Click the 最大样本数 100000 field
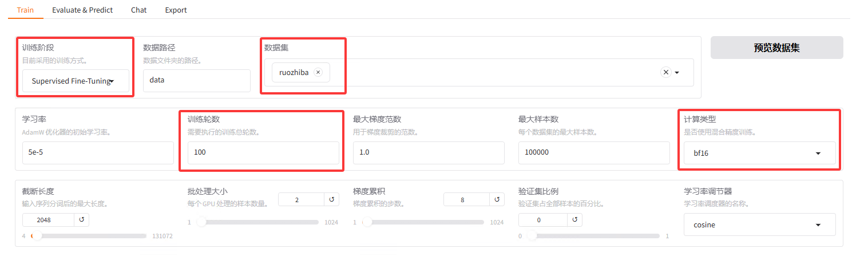This screenshot has width=868, height=256. tap(594, 153)
